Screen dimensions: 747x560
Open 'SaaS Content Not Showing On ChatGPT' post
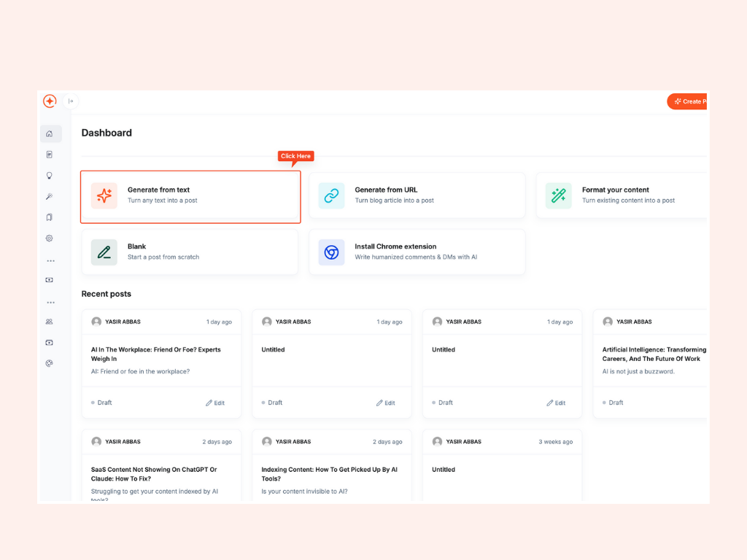[154, 474]
